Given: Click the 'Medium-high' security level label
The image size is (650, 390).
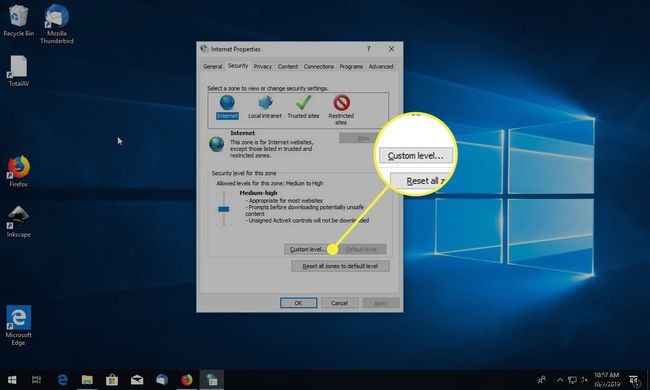Looking at the screenshot, I should (x=258, y=193).
